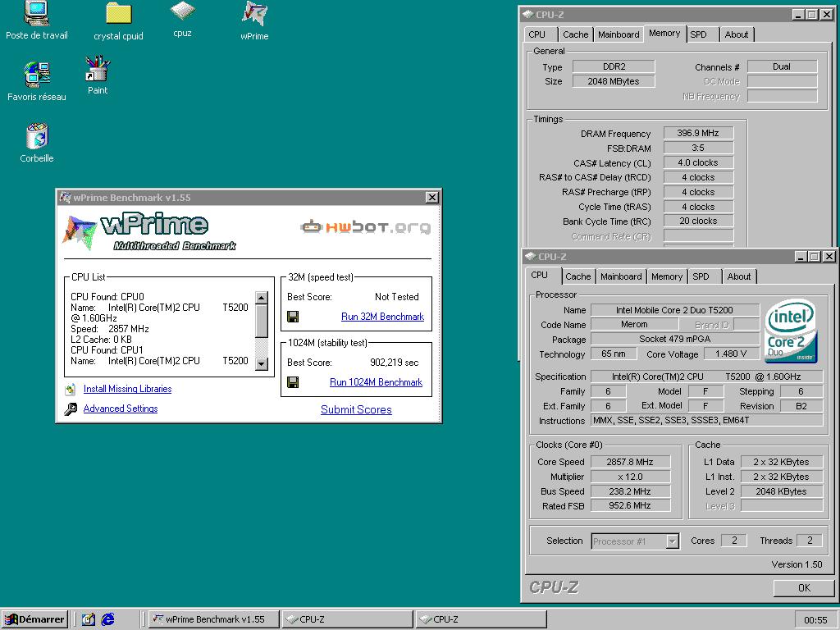Screen dimensions: 840x630
Task: Save 32M score floppy disk icon
Action: 293,317
